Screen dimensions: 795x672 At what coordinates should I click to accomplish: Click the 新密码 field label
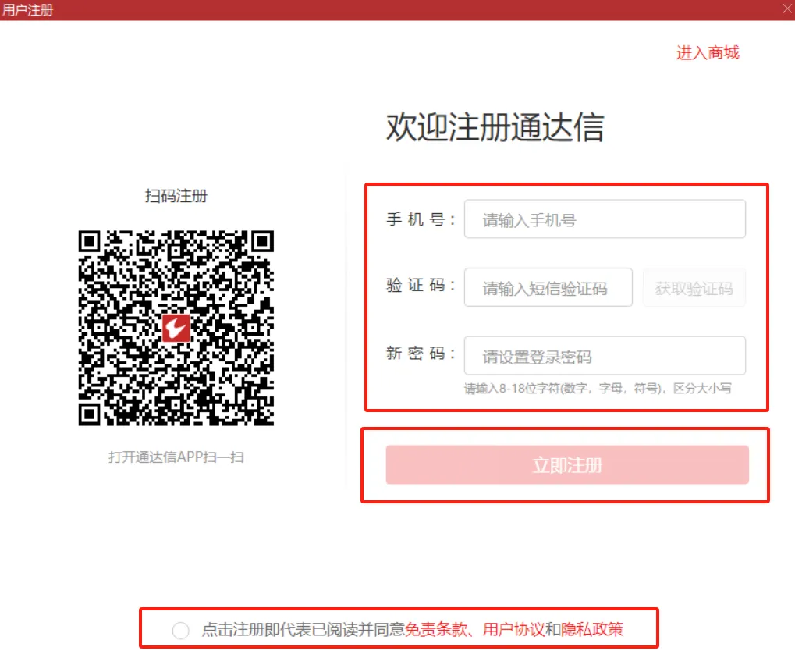tap(421, 353)
